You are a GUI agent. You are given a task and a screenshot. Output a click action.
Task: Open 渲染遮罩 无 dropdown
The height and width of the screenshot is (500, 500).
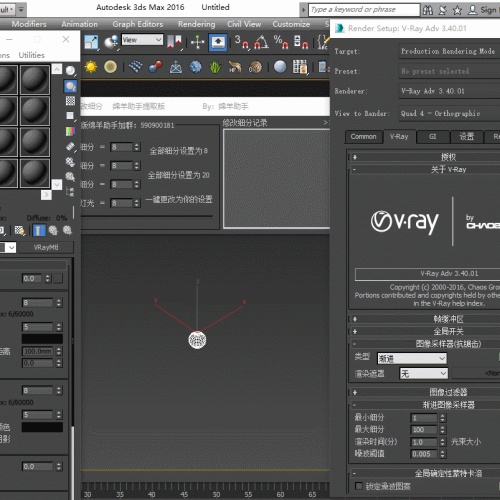point(424,373)
